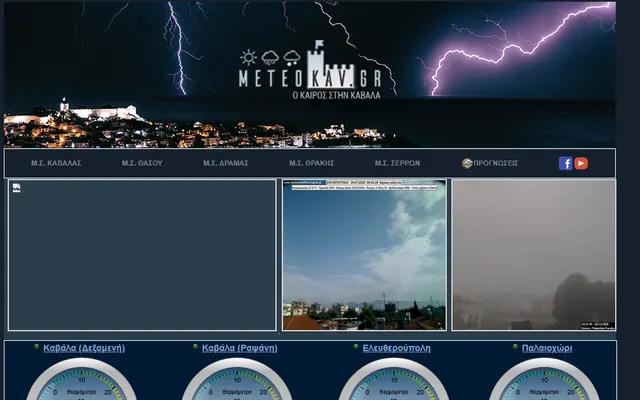Follow the Καβάλα (Ραψάνη) station link
The width and height of the screenshot is (640, 400).
click(x=240, y=348)
